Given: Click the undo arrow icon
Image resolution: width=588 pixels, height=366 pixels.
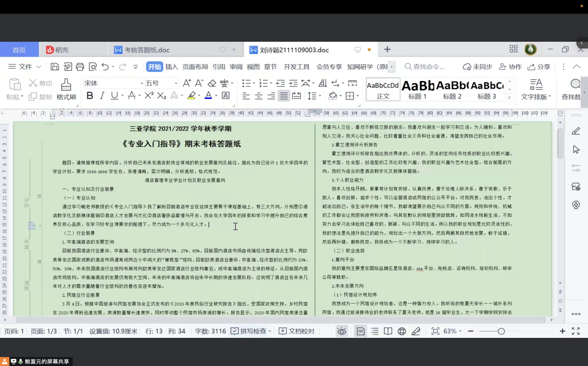Looking at the screenshot, I should pyautogui.click(x=105, y=67).
